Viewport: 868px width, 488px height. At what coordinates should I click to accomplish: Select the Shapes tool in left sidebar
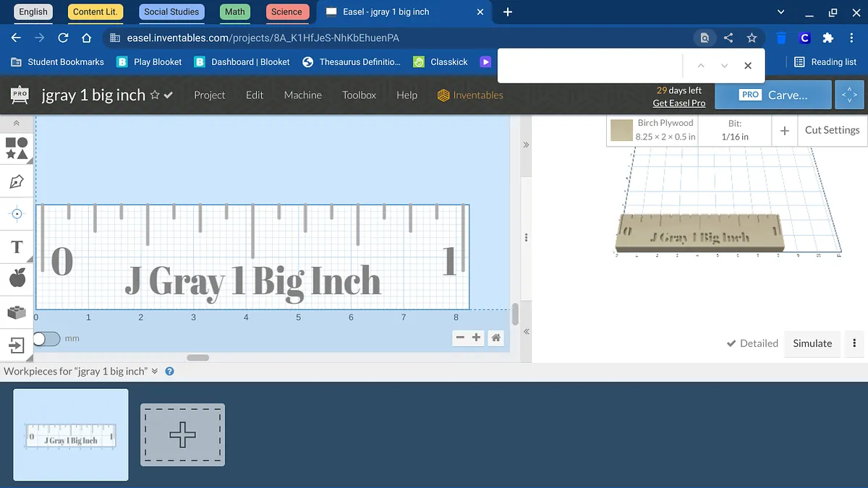point(17,148)
